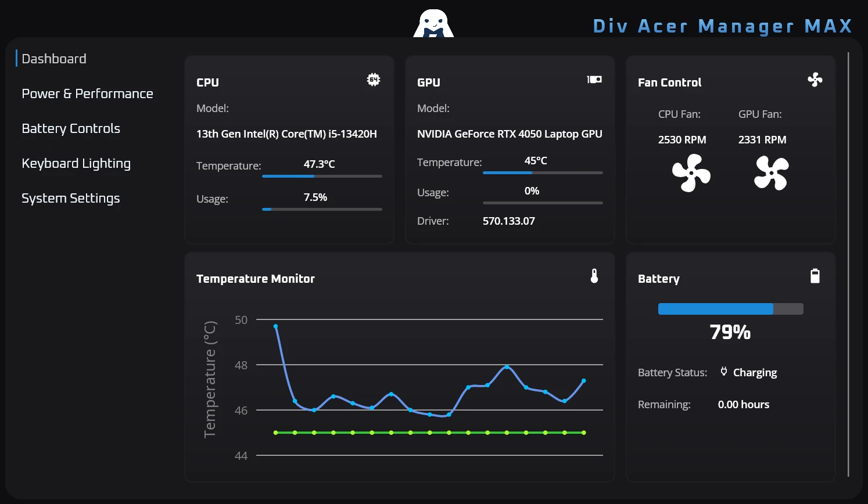The width and height of the screenshot is (868, 504).
Task: Click the GPU temperature progress bar
Action: [x=543, y=172]
